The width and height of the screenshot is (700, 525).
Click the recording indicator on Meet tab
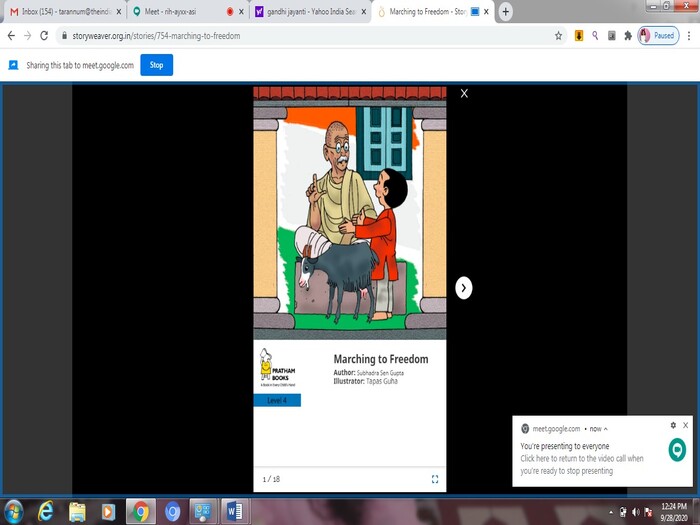230,12
